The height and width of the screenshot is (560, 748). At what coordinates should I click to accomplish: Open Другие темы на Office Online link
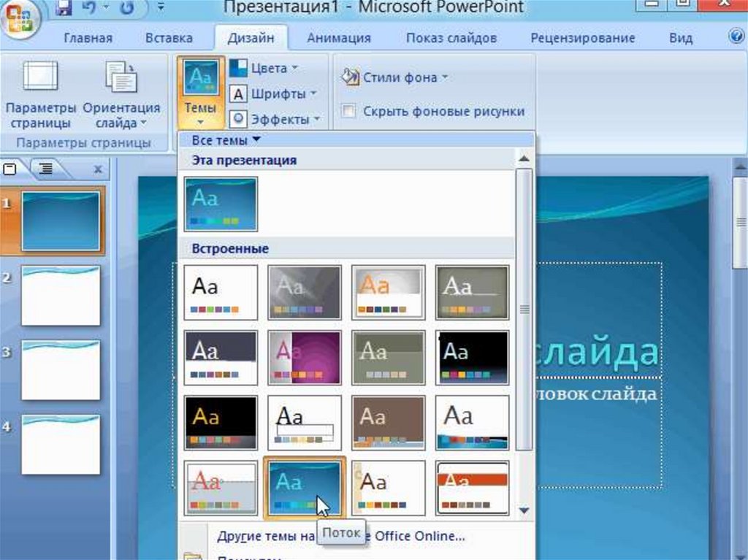pos(340,536)
